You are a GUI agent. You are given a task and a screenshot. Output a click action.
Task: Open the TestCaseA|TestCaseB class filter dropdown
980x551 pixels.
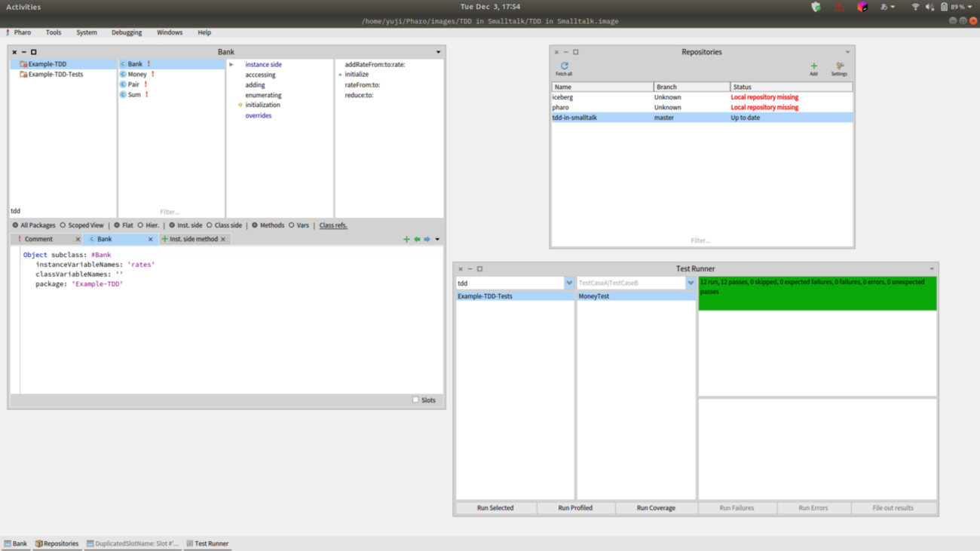(690, 283)
